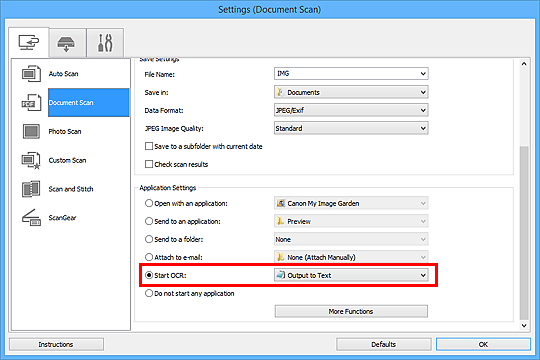Click the Data Format label
Viewport: 540px width, 360px height.
tap(164, 111)
